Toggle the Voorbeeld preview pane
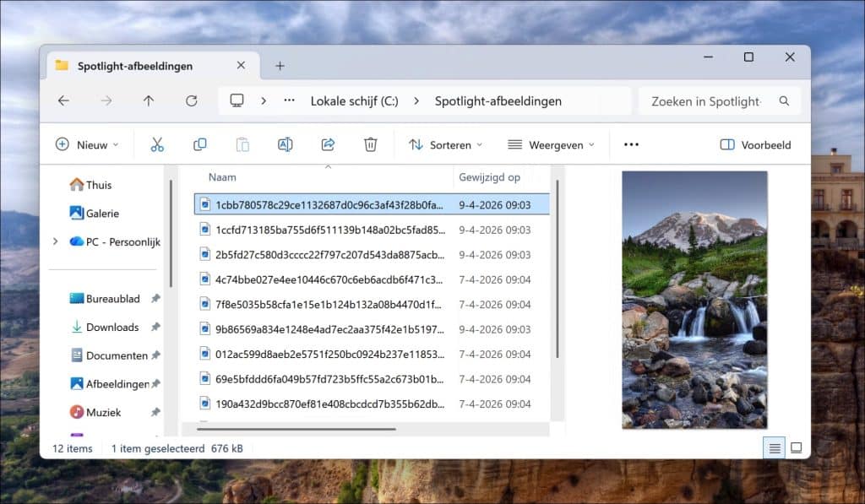The image size is (865, 504). pos(754,144)
